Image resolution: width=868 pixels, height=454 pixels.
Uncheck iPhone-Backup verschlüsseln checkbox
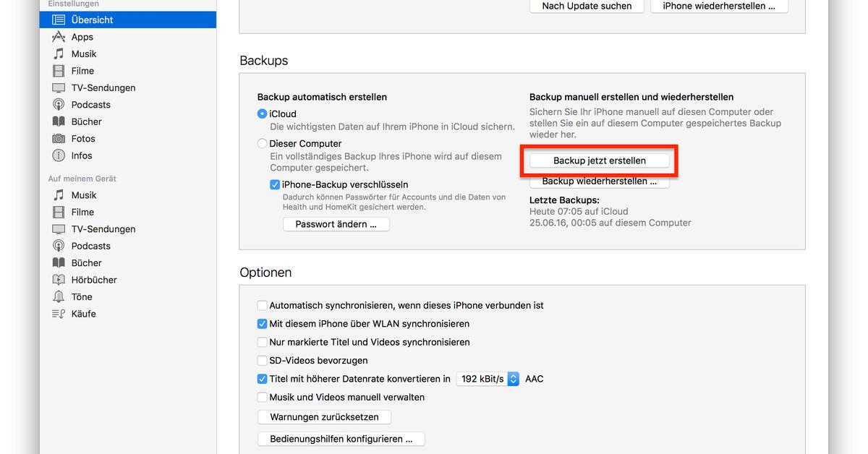(275, 185)
